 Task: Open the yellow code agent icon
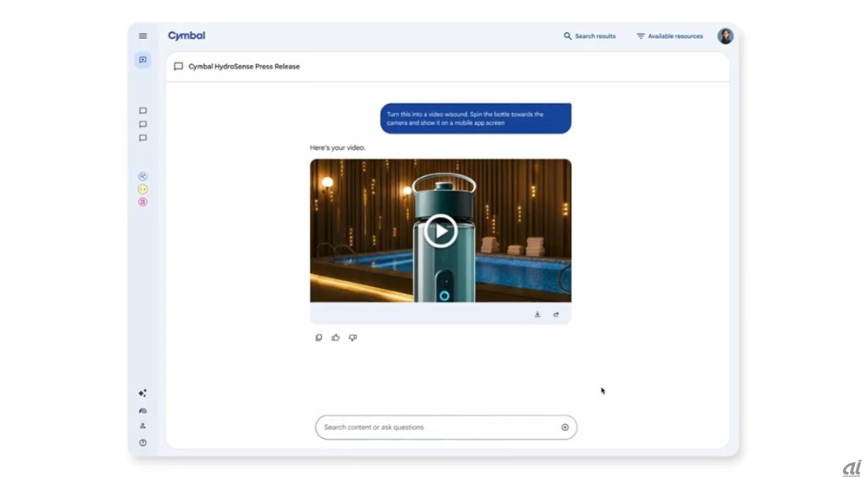tap(143, 189)
